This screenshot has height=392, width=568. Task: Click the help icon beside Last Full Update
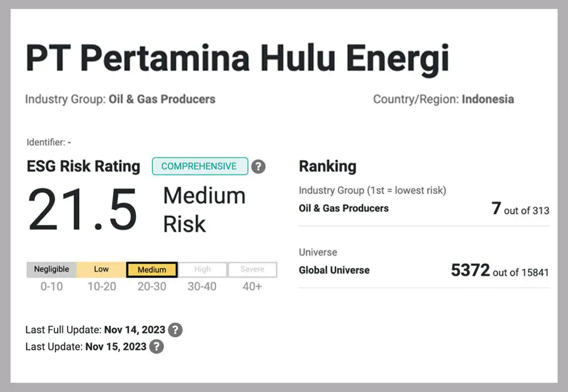point(175,329)
